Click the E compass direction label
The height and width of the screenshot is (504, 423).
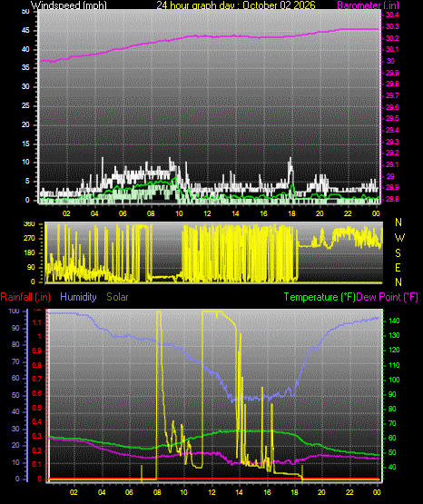(x=398, y=267)
